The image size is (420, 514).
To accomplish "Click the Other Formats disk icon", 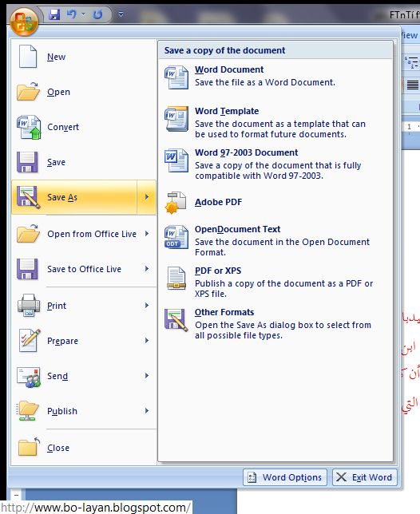I will pyautogui.click(x=176, y=320).
